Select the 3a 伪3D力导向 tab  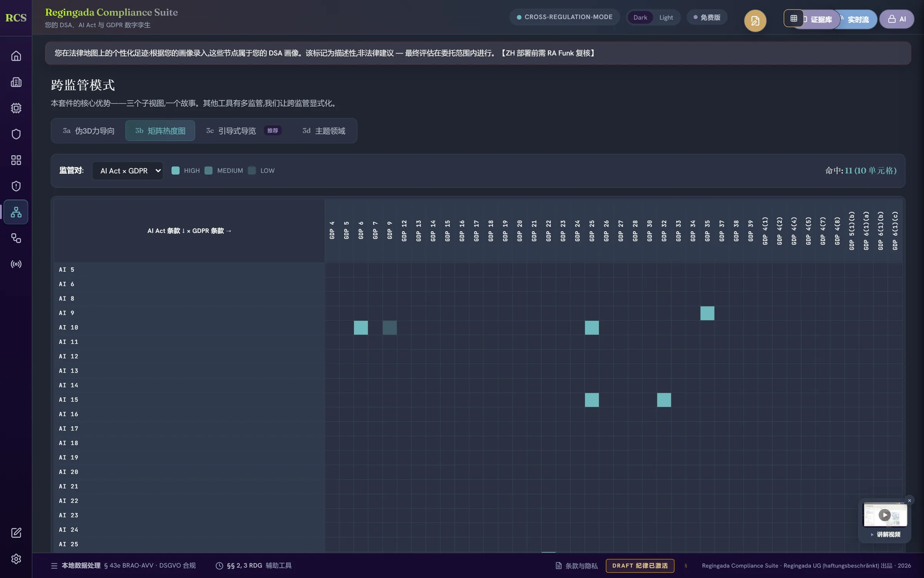coord(89,131)
